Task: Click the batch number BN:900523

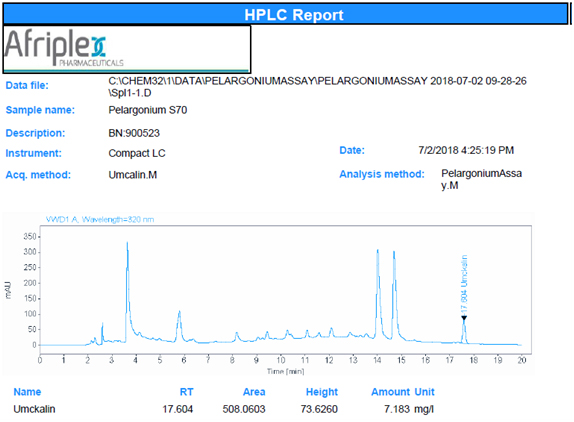Action: click(134, 133)
